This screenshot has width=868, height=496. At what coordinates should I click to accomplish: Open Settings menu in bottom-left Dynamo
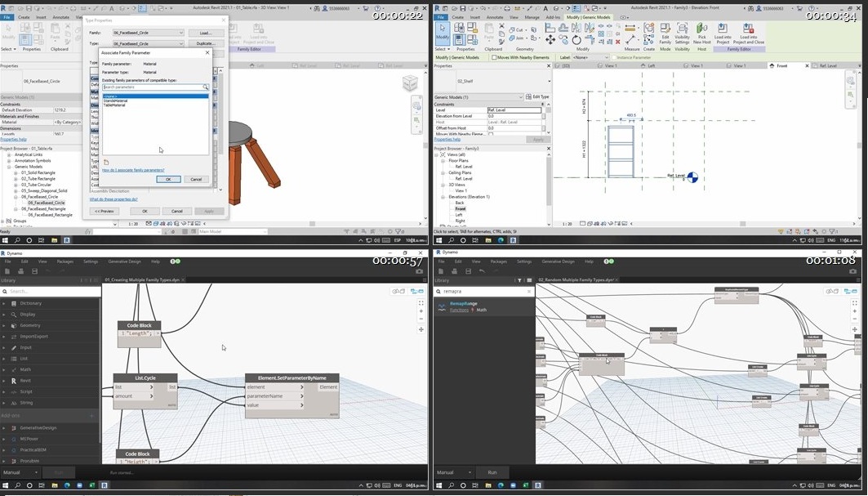coord(91,261)
